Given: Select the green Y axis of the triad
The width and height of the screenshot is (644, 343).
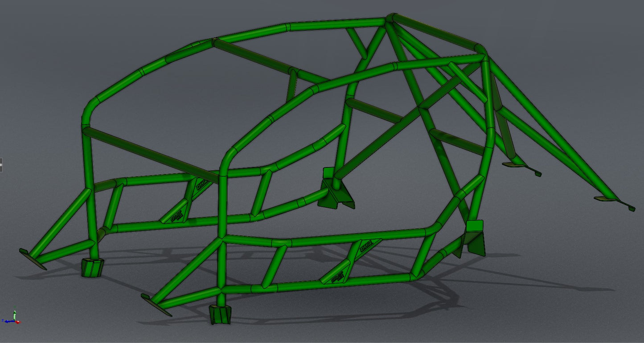Looking at the screenshot, I should click(15, 315).
